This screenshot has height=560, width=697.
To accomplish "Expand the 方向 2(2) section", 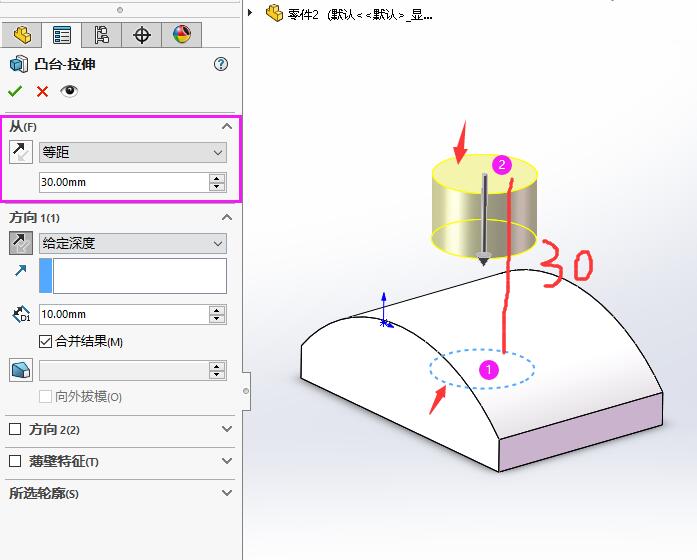I will (227, 429).
